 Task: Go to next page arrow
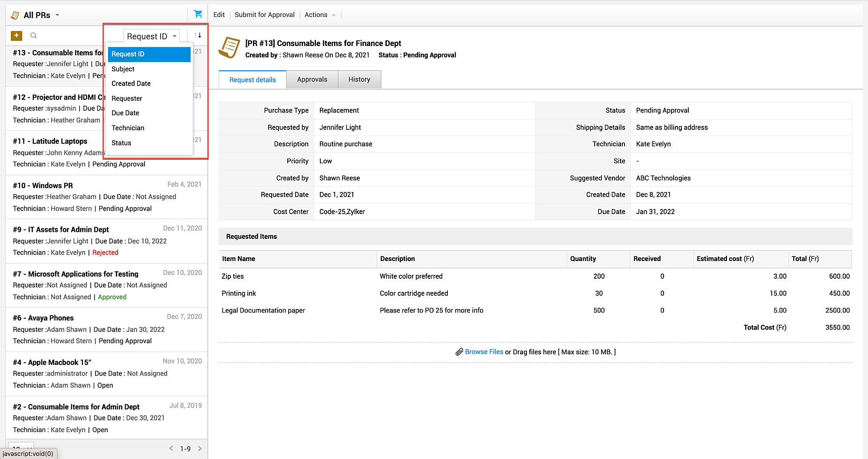click(x=200, y=449)
